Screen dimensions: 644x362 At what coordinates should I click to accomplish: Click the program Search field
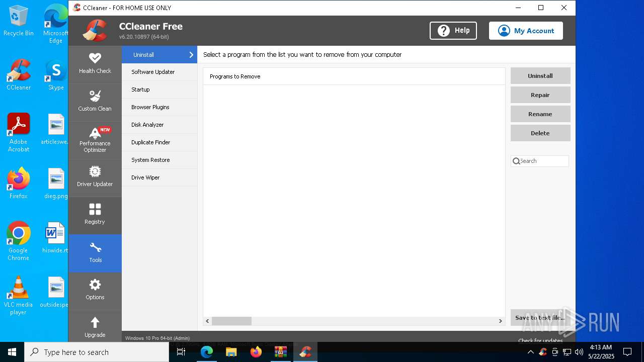click(x=540, y=161)
